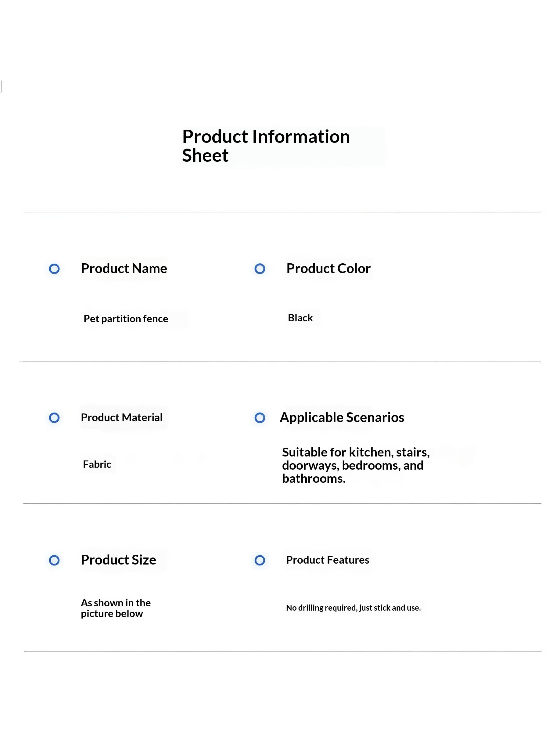Click the blue circle beside Product Name
Viewport: 560px width, 747px height.
(x=54, y=269)
